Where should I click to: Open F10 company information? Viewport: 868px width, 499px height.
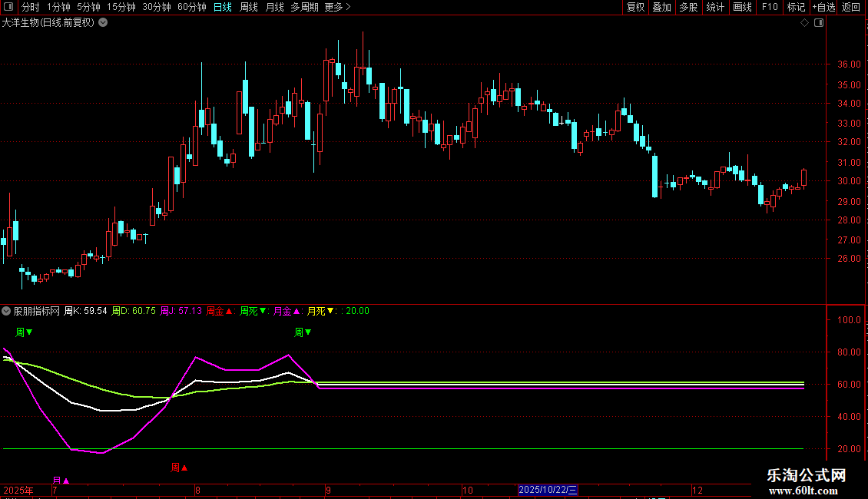tap(770, 7)
